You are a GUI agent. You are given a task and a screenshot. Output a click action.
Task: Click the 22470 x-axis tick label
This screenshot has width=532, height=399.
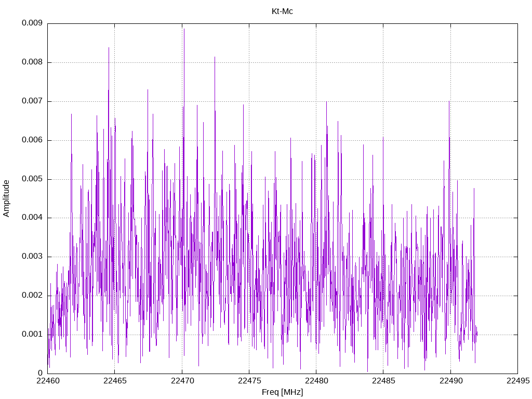(182, 381)
